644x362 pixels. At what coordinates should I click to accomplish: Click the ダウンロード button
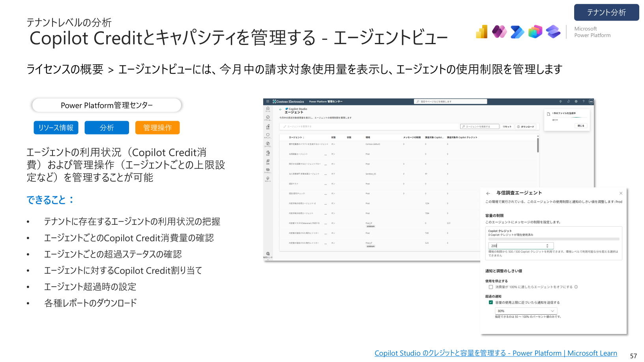tap(526, 127)
